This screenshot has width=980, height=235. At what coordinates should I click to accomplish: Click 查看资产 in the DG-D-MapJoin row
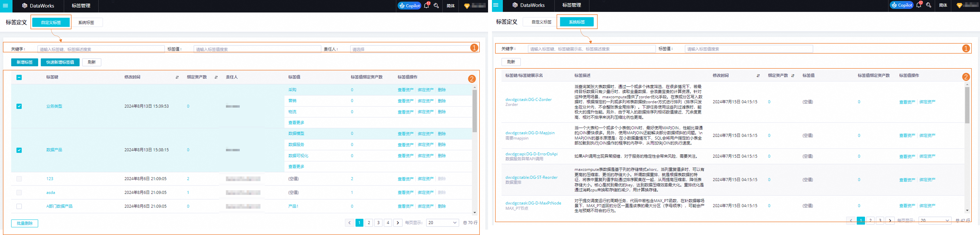[907, 136]
